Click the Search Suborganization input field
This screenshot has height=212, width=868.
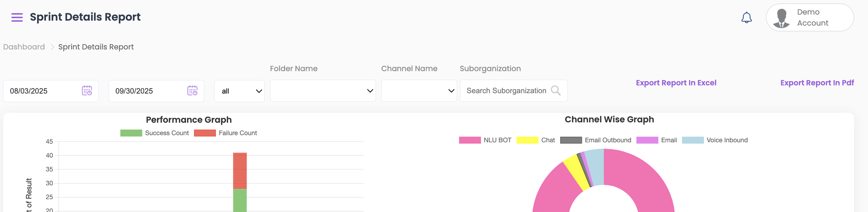pos(506,91)
